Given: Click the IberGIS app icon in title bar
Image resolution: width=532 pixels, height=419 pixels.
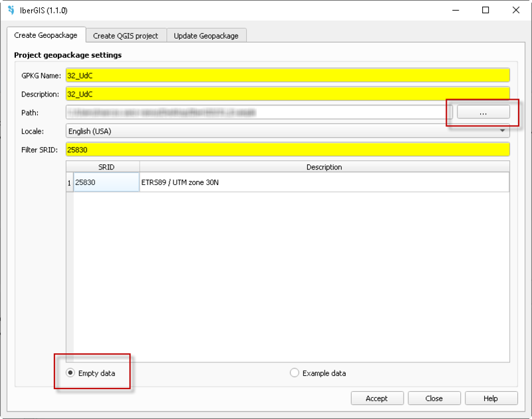Looking at the screenshot, I should (11, 11).
